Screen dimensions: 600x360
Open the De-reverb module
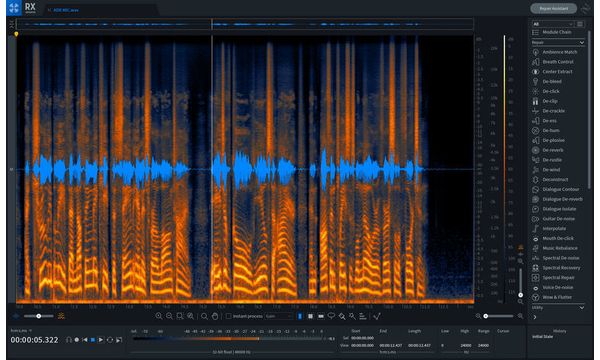(548, 150)
